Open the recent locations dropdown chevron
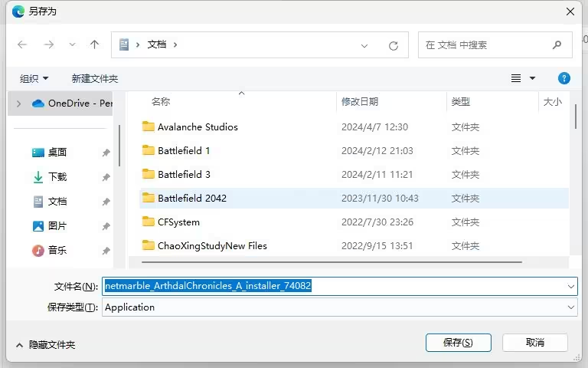The width and height of the screenshot is (588, 368). coord(73,44)
